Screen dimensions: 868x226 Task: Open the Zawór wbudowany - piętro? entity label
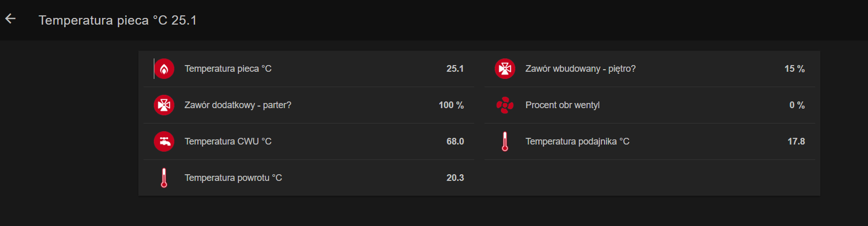click(580, 69)
